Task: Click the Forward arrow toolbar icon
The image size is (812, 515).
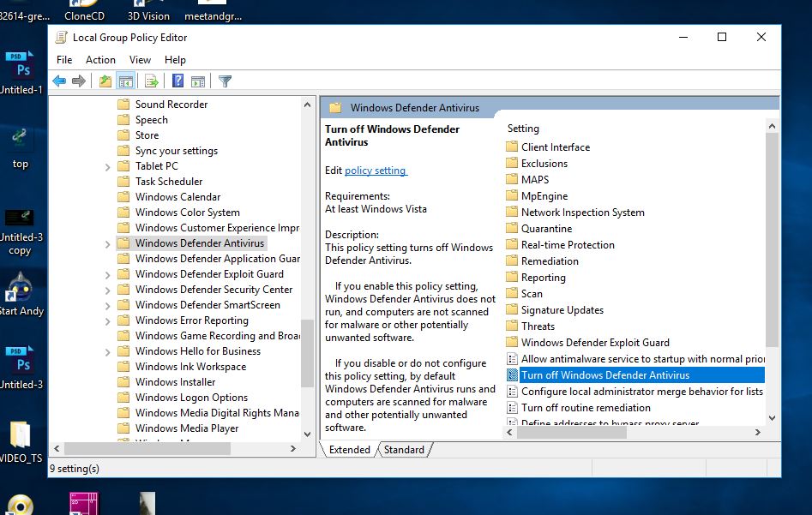Action: click(79, 81)
